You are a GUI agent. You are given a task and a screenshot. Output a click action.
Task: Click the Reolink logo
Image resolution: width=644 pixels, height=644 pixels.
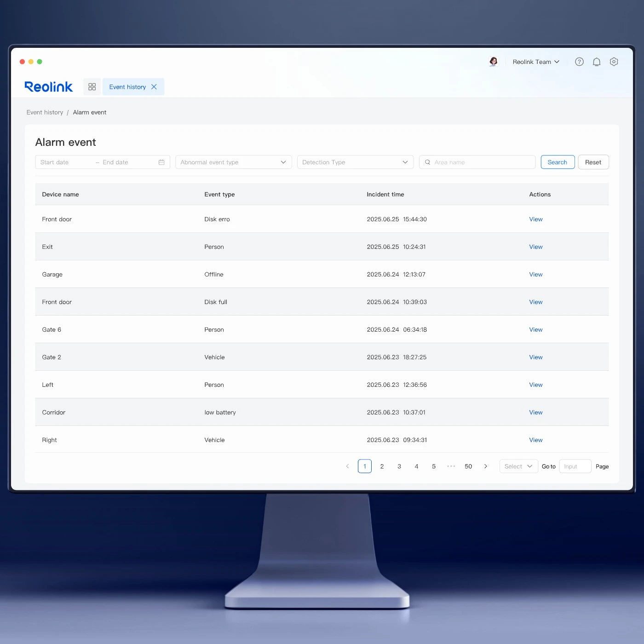click(x=48, y=87)
